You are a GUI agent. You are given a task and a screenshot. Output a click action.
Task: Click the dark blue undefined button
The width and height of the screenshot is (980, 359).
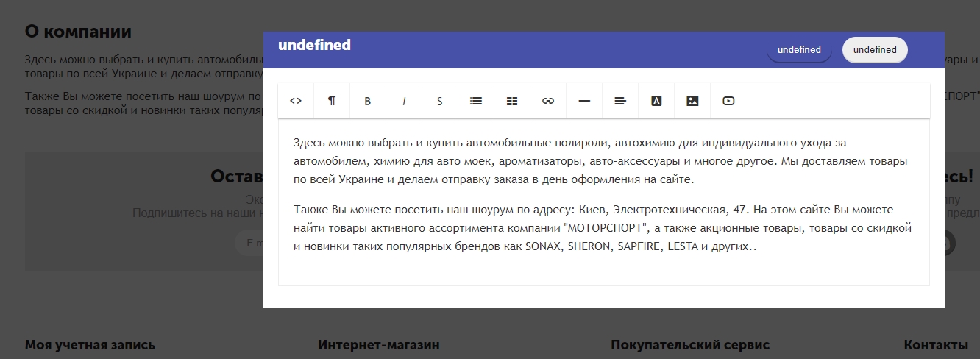(799, 50)
